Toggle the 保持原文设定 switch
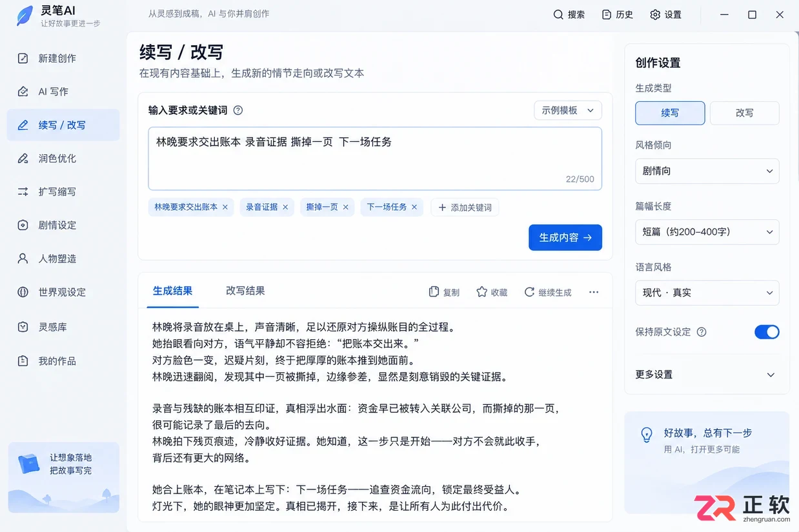The height and width of the screenshot is (532, 799). pyautogui.click(x=767, y=332)
